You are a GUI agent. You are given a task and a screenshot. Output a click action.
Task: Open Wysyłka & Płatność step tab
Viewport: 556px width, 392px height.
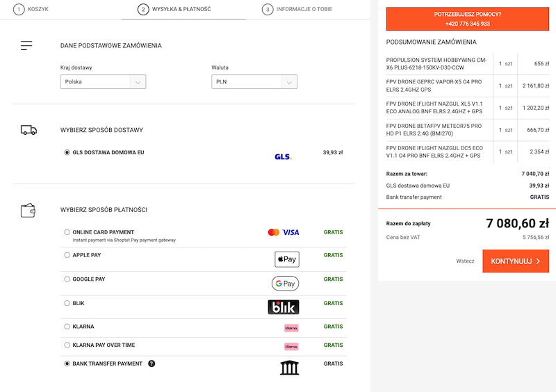[174, 9]
